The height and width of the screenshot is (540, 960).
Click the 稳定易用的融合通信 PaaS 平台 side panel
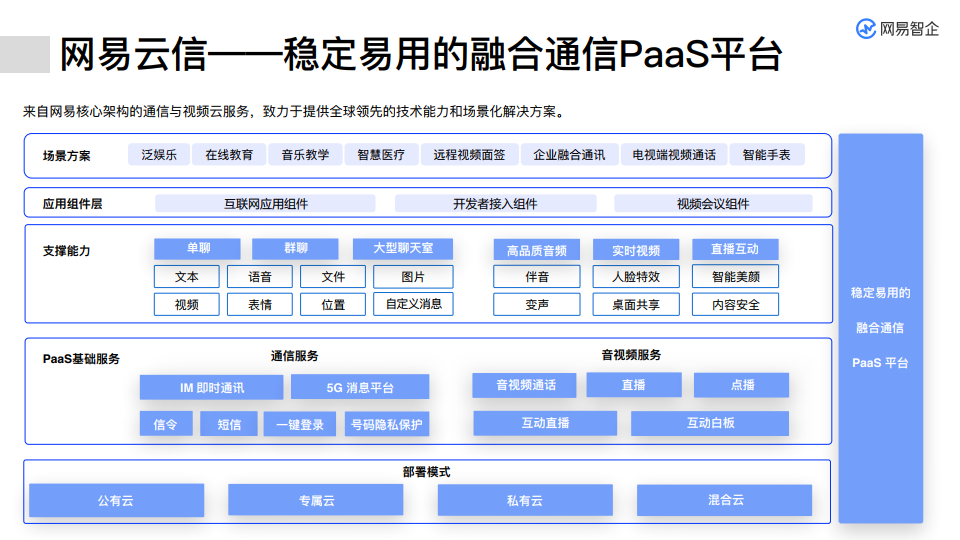tap(880, 328)
